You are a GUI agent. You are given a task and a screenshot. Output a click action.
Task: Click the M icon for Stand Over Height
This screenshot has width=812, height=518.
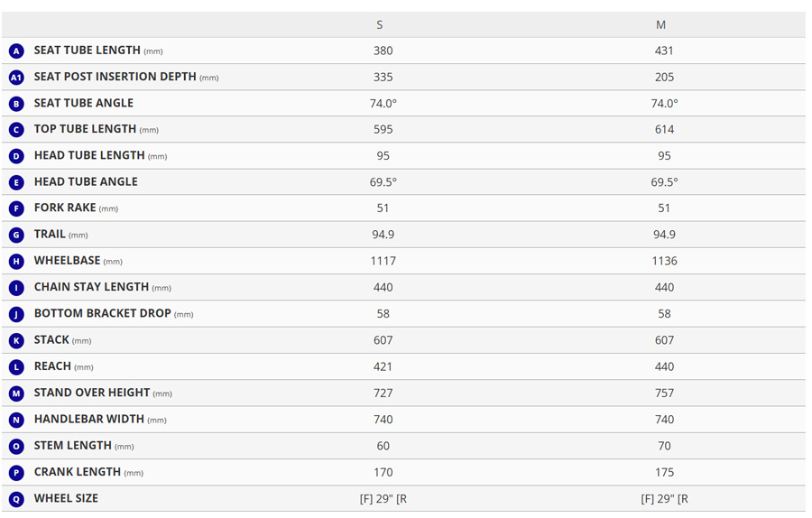pos(16,393)
